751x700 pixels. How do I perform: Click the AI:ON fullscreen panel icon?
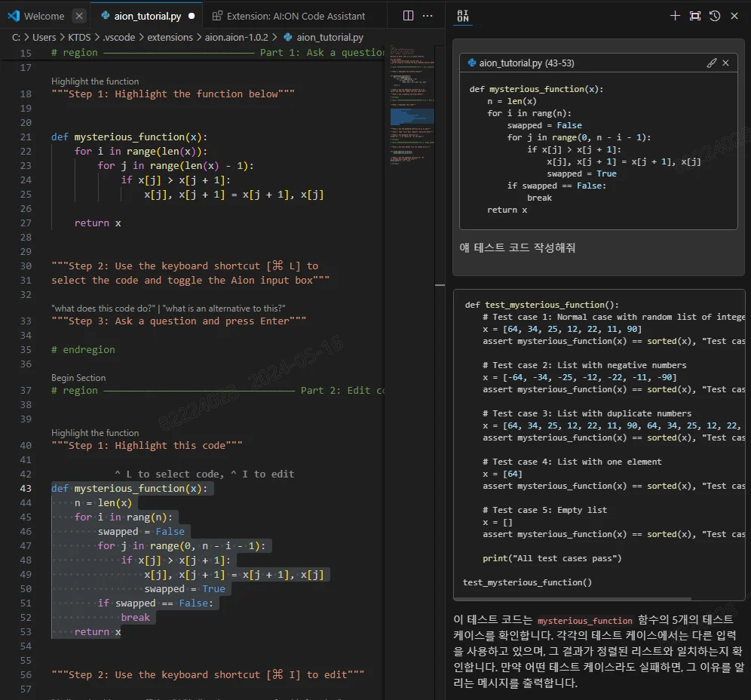(x=694, y=16)
